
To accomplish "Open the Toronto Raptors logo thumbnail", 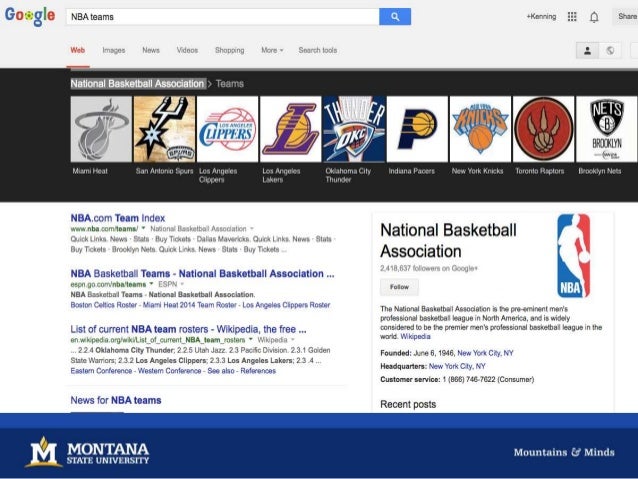I will pyautogui.click(x=544, y=129).
